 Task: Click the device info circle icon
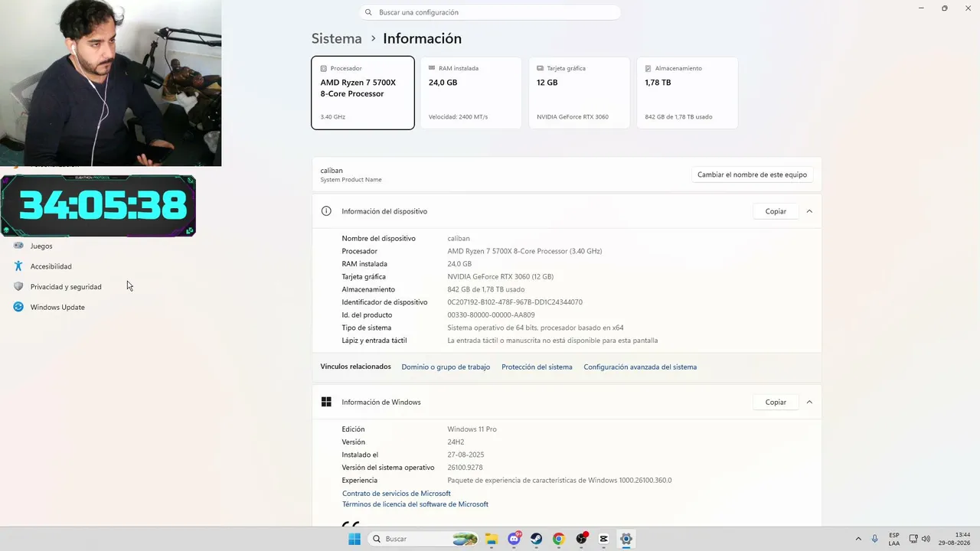pyautogui.click(x=326, y=211)
